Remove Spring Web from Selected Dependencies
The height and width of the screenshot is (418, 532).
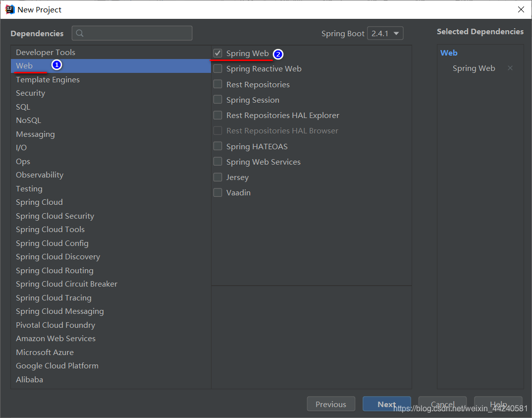coord(510,68)
